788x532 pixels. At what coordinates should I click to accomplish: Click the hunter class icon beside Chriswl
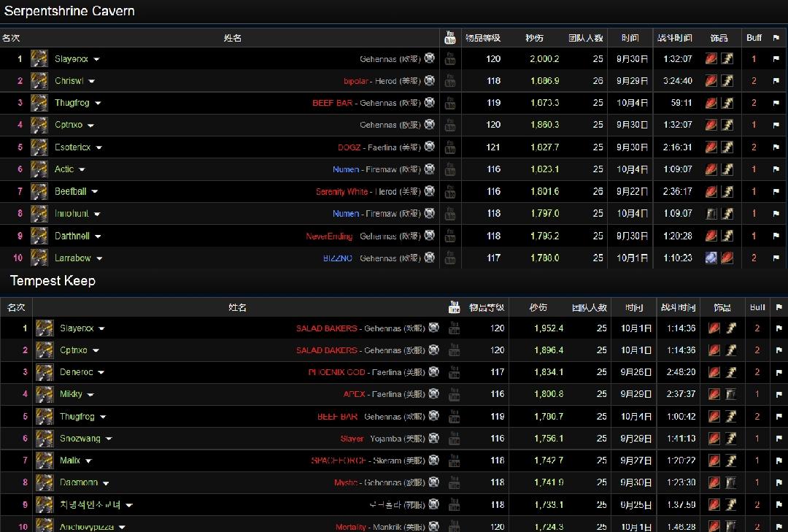39,81
